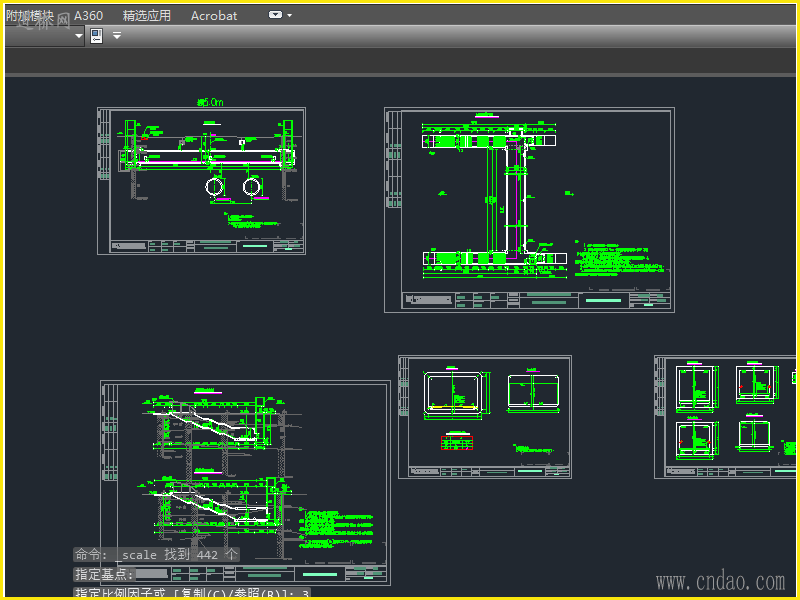Click the 指定基点 command history line

[x=104, y=574]
